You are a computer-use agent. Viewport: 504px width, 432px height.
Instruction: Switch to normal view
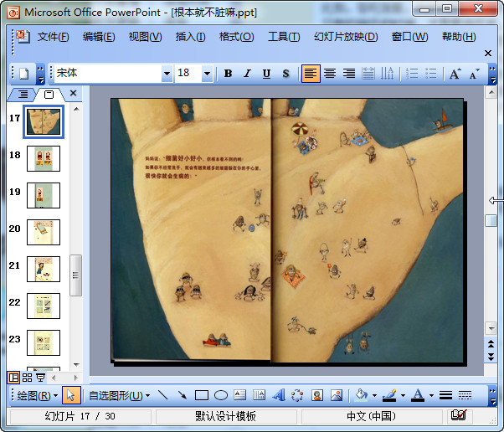click(14, 378)
